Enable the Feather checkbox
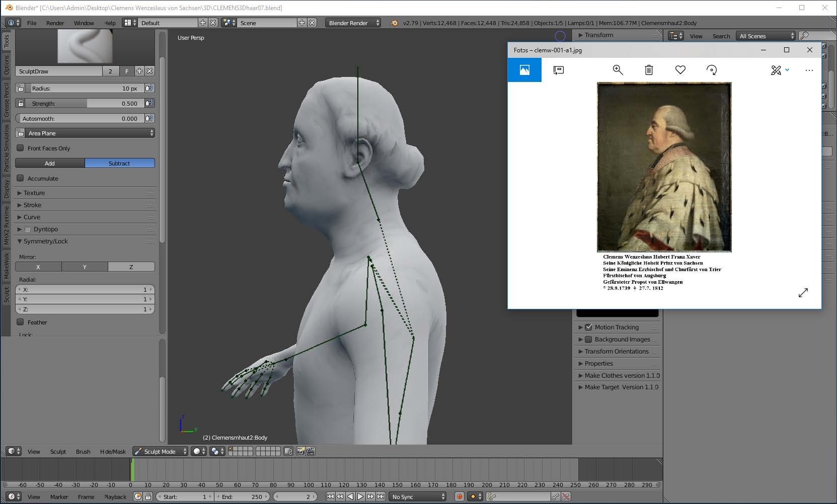The width and height of the screenshot is (837, 504). click(x=21, y=322)
